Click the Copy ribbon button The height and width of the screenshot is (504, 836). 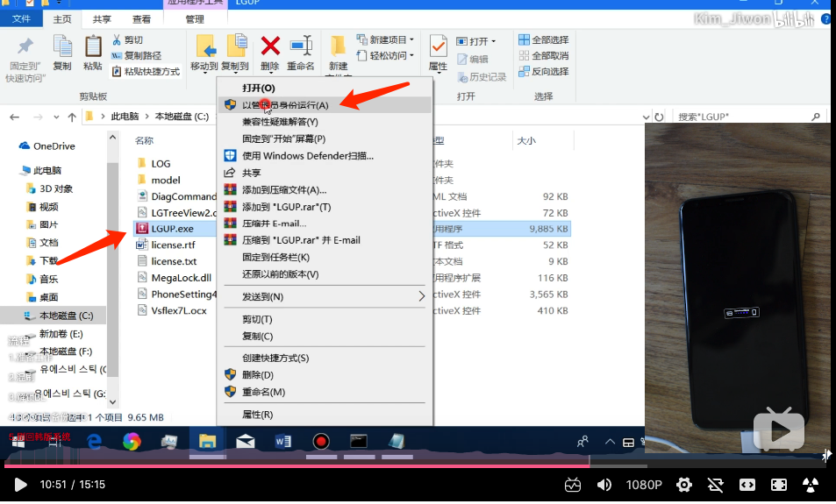[62, 53]
